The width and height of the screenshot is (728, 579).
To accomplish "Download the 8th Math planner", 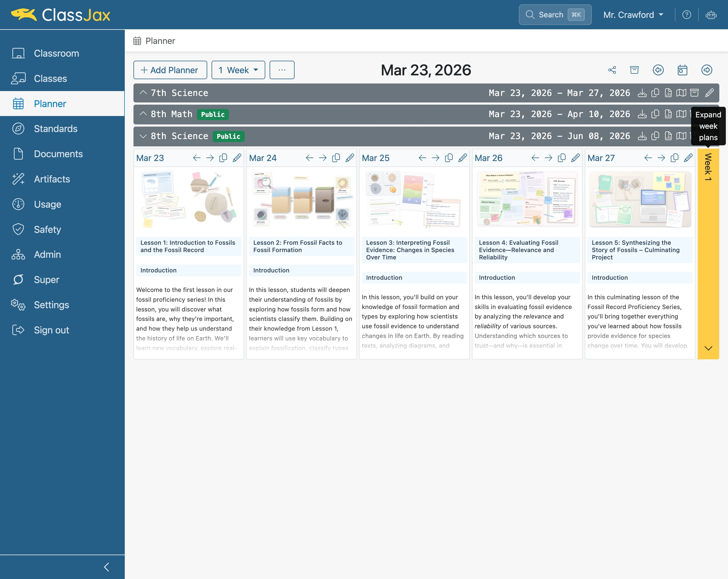I will coord(642,114).
